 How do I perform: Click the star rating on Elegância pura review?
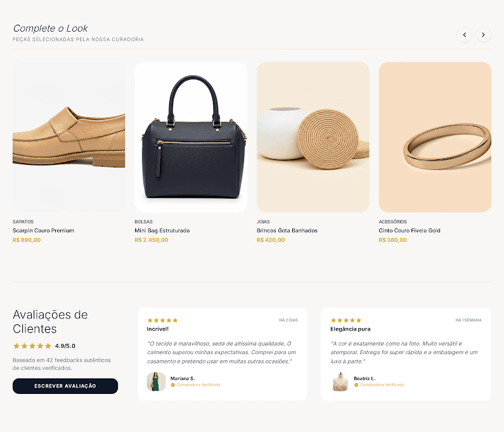(x=346, y=320)
